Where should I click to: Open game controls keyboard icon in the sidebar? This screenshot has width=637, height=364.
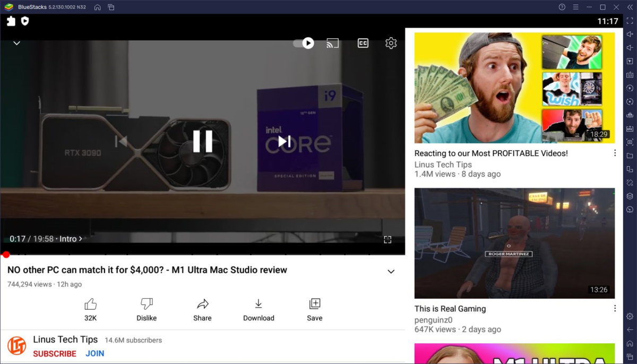pos(630,75)
